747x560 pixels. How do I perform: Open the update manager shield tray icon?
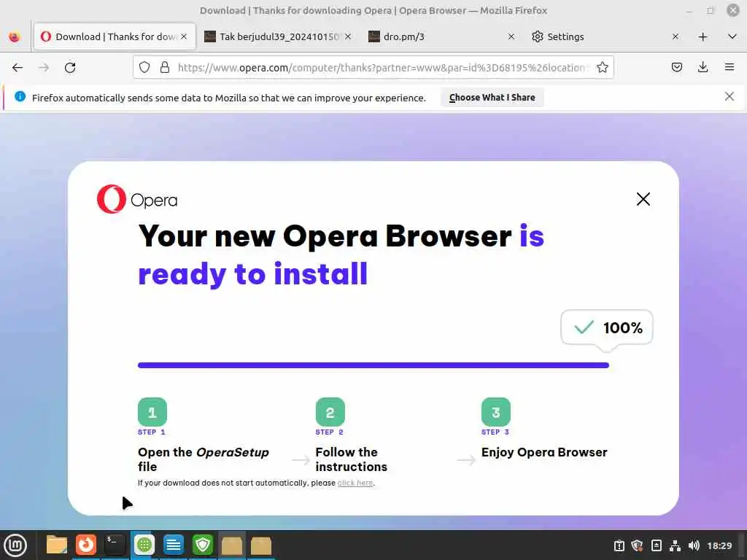coord(637,545)
